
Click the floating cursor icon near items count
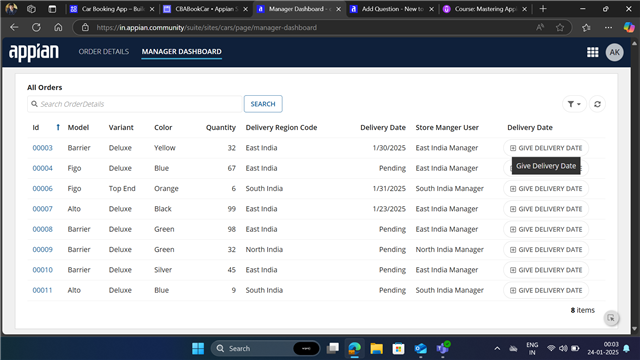click(611, 318)
